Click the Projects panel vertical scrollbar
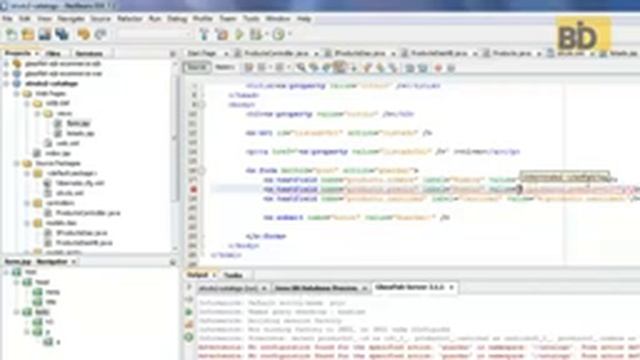The width and height of the screenshot is (640, 360). (x=175, y=139)
